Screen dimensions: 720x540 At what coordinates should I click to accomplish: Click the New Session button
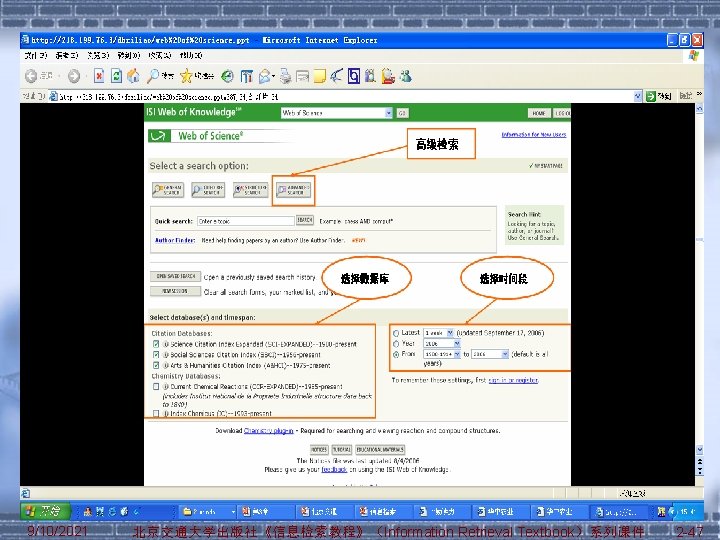[x=175, y=291]
